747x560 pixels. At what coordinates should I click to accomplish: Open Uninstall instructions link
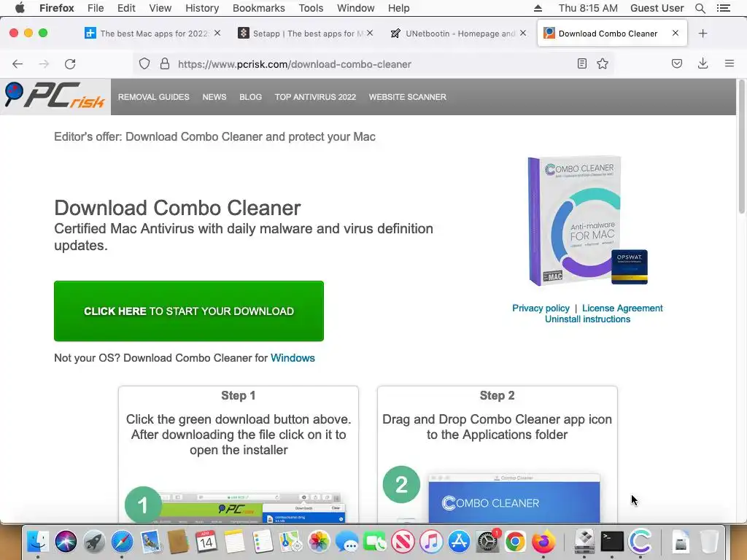click(587, 319)
